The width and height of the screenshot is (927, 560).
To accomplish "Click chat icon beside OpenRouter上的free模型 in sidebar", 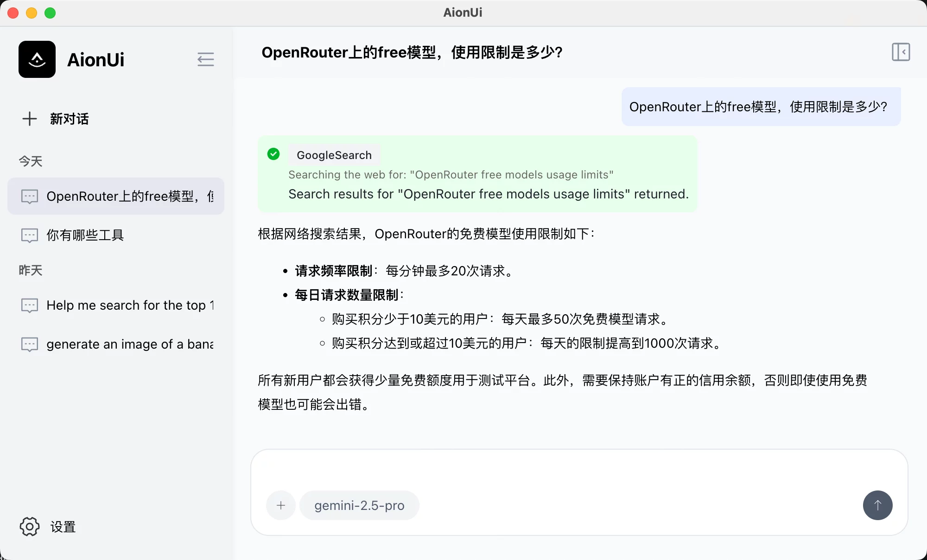I will point(30,197).
